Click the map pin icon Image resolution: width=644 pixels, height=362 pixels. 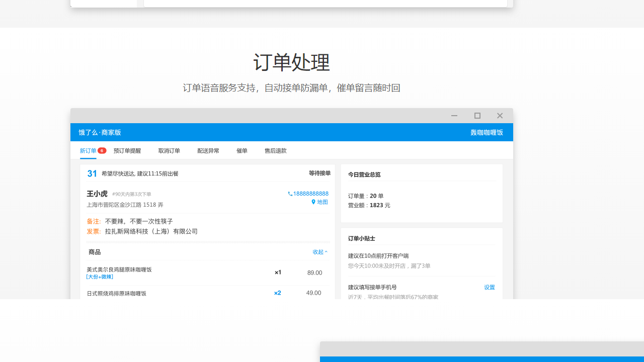pyautogui.click(x=313, y=202)
